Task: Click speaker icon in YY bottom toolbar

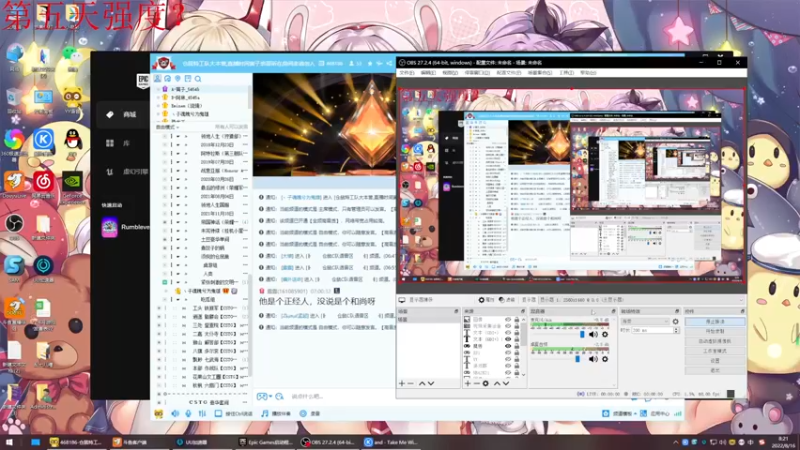Action: tap(175, 413)
